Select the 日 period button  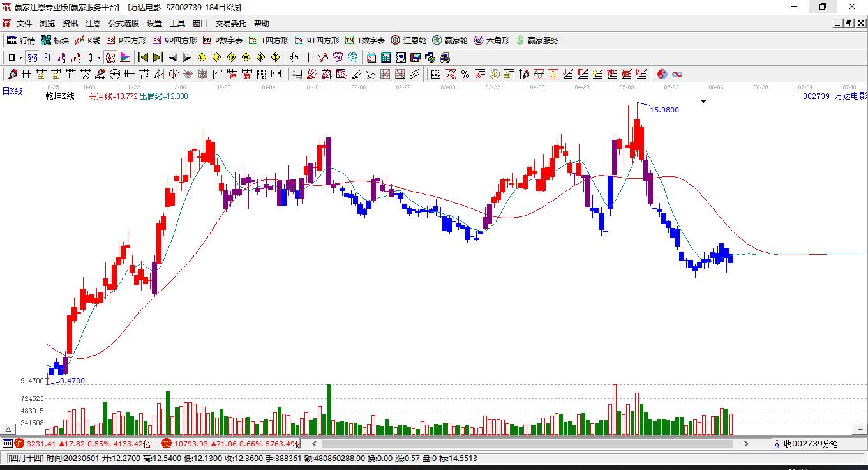11,57
